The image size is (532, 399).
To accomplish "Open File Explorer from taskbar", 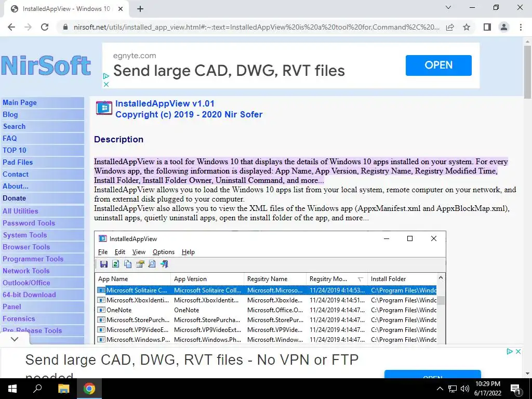I will (x=63, y=389).
